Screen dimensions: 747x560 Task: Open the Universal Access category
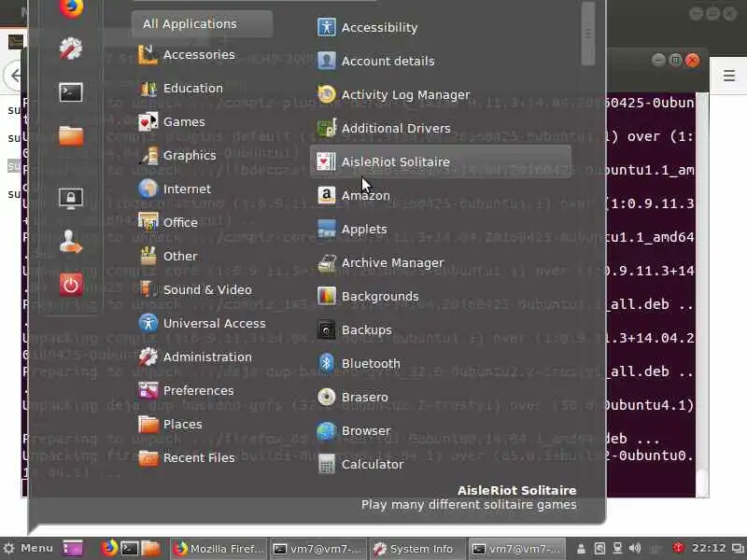point(202,323)
